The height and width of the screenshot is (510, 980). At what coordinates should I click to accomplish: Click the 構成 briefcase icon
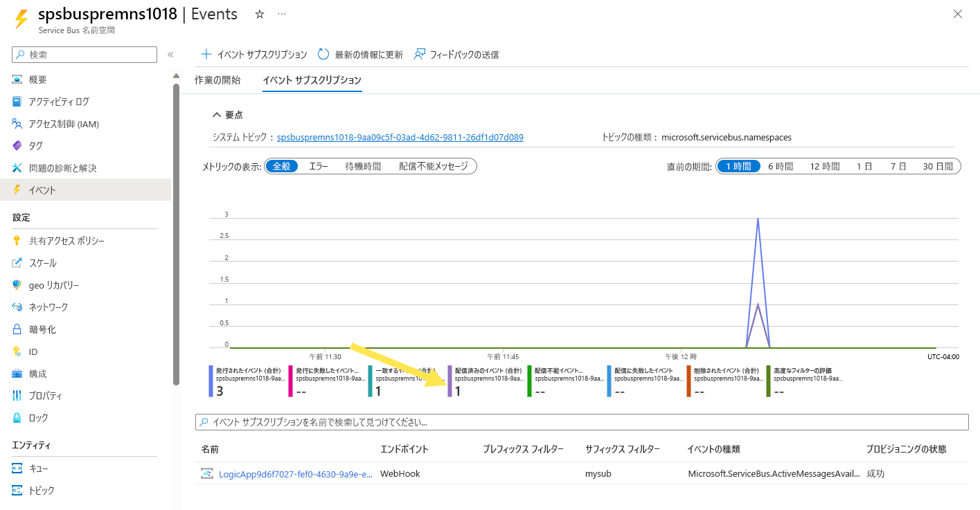tap(17, 374)
